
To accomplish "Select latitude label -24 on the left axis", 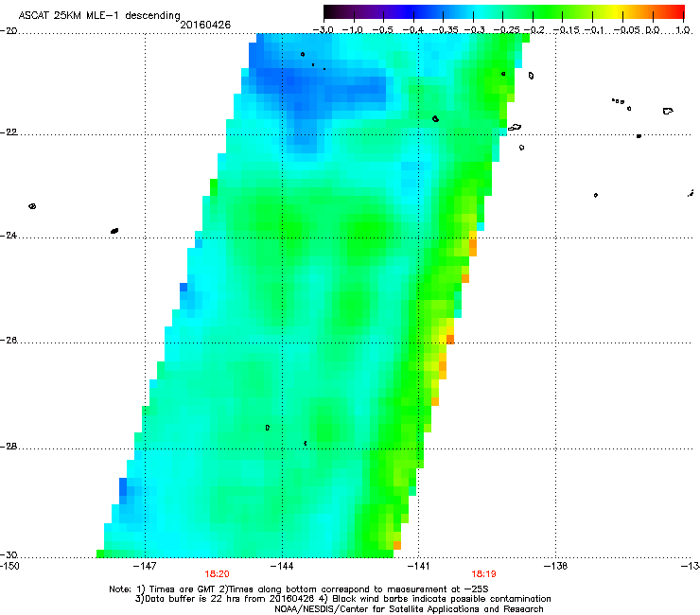I will [x=9, y=236].
